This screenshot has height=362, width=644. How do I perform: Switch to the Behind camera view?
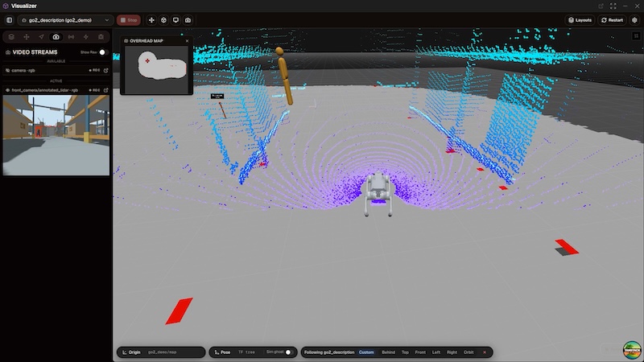coord(388,352)
